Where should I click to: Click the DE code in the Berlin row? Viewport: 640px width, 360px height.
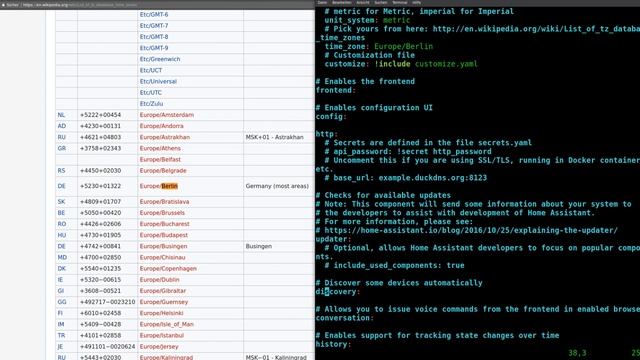(61, 186)
